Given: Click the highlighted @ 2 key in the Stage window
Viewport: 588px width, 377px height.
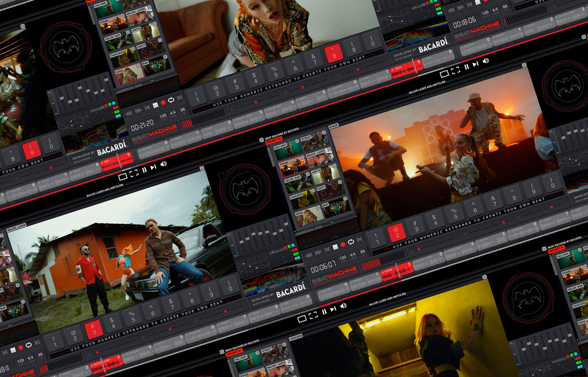Looking at the screenshot, I should point(395,232).
